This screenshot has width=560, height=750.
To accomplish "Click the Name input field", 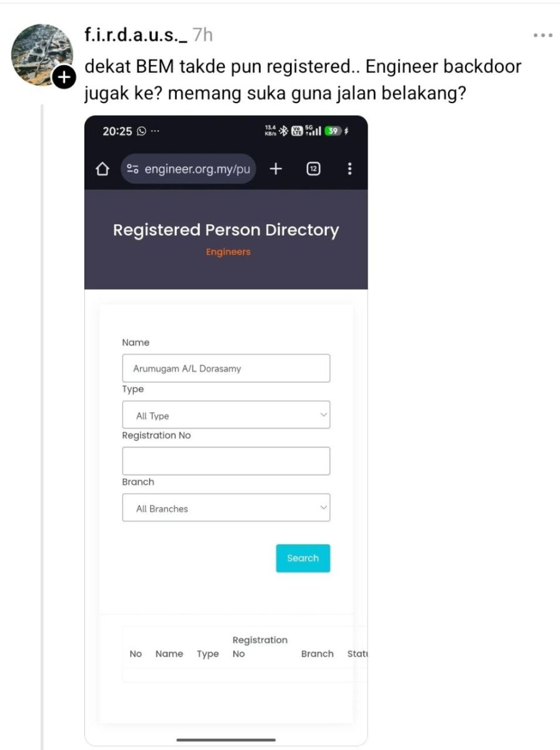I will pos(226,369).
